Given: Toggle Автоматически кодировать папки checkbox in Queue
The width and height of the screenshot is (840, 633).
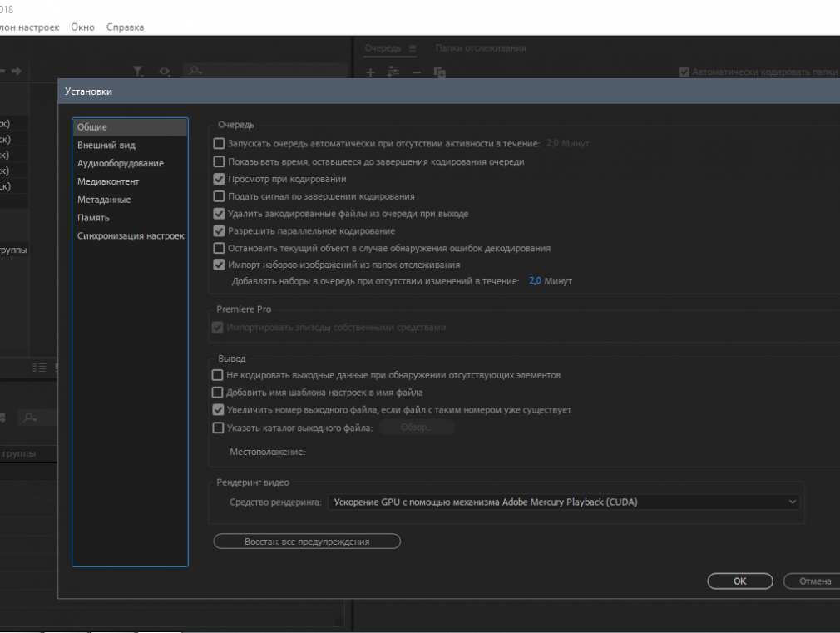Looking at the screenshot, I should pyautogui.click(x=684, y=72).
